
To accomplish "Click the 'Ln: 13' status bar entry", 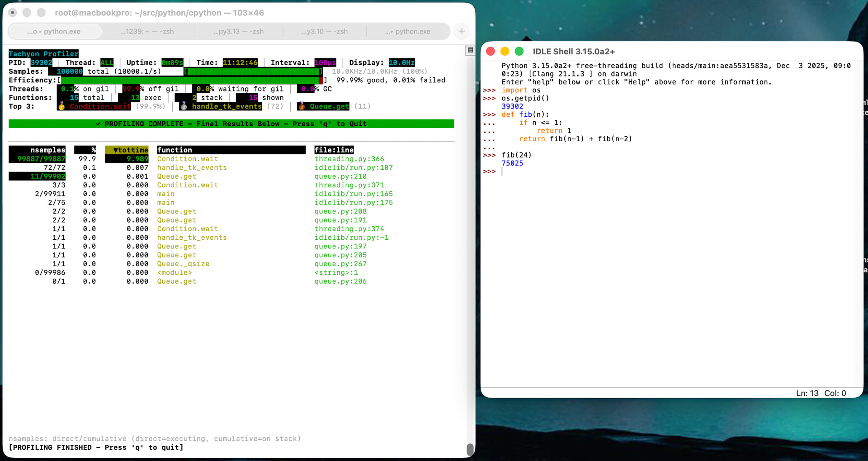I will (x=807, y=393).
